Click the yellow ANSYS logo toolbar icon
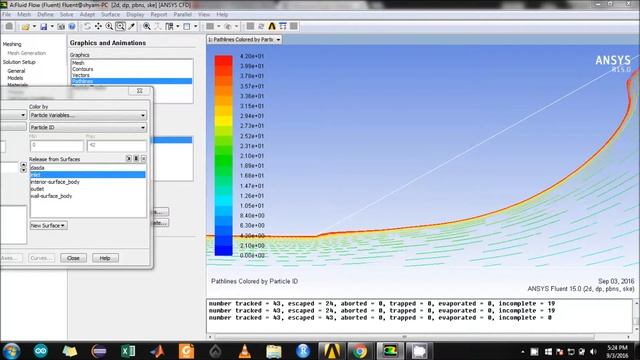This screenshot has height=360, width=640. [272, 27]
